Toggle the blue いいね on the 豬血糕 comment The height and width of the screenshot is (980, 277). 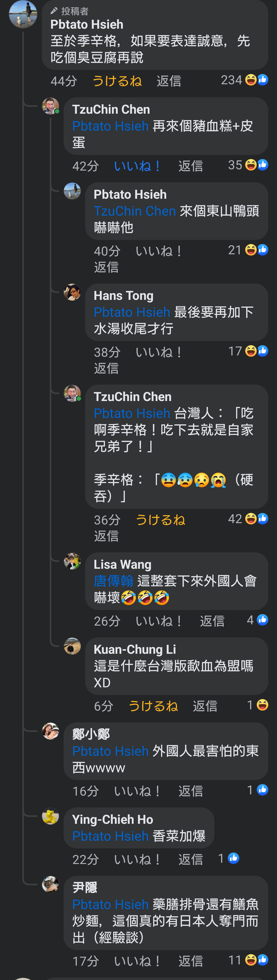(x=137, y=166)
